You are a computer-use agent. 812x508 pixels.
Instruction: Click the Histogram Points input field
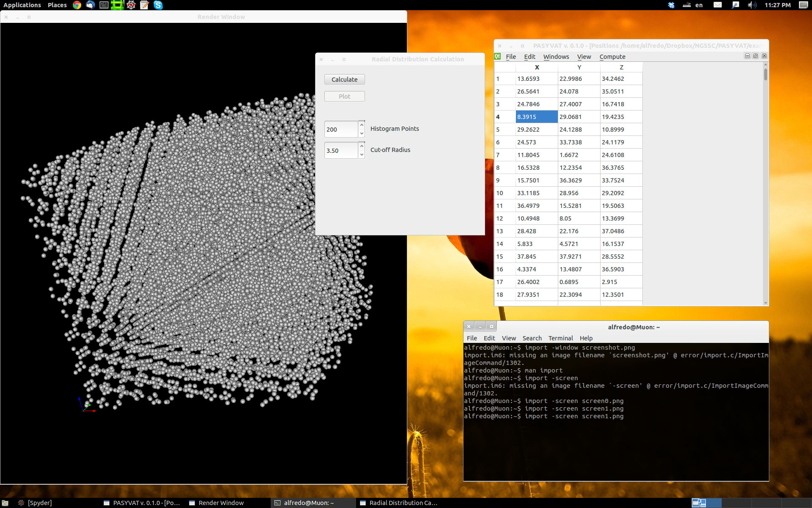pyautogui.click(x=340, y=129)
